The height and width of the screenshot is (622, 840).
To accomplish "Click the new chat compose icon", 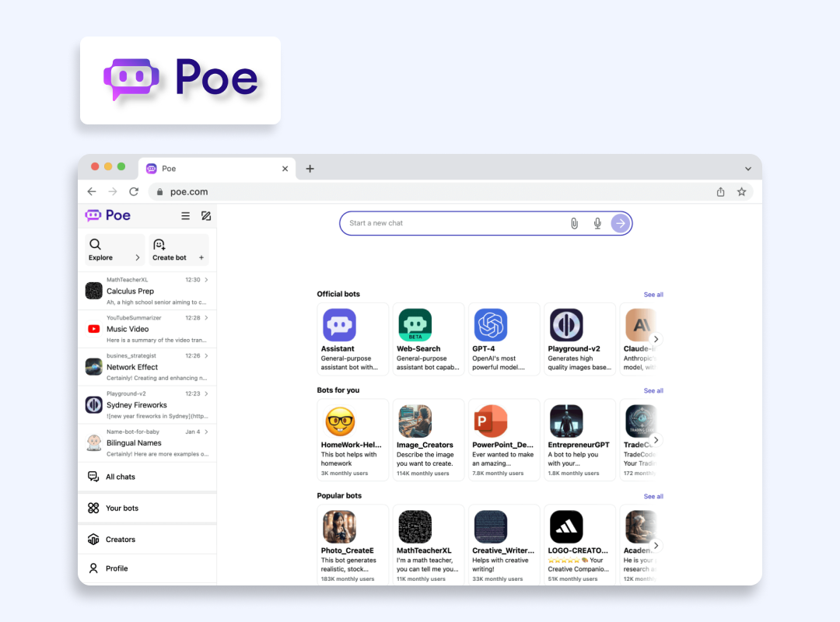I will (x=205, y=216).
